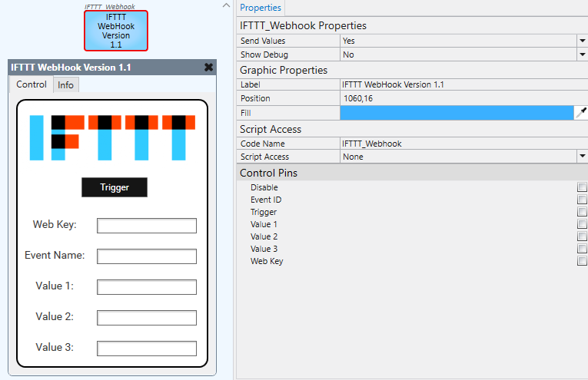
Task: Click the Control Pins section header
Action: 412,173
